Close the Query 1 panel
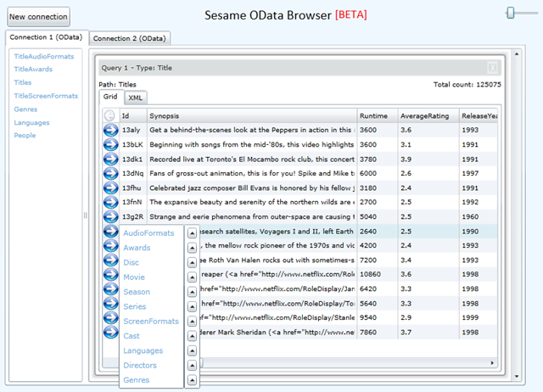The width and height of the screenshot is (543, 392). coord(492,68)
